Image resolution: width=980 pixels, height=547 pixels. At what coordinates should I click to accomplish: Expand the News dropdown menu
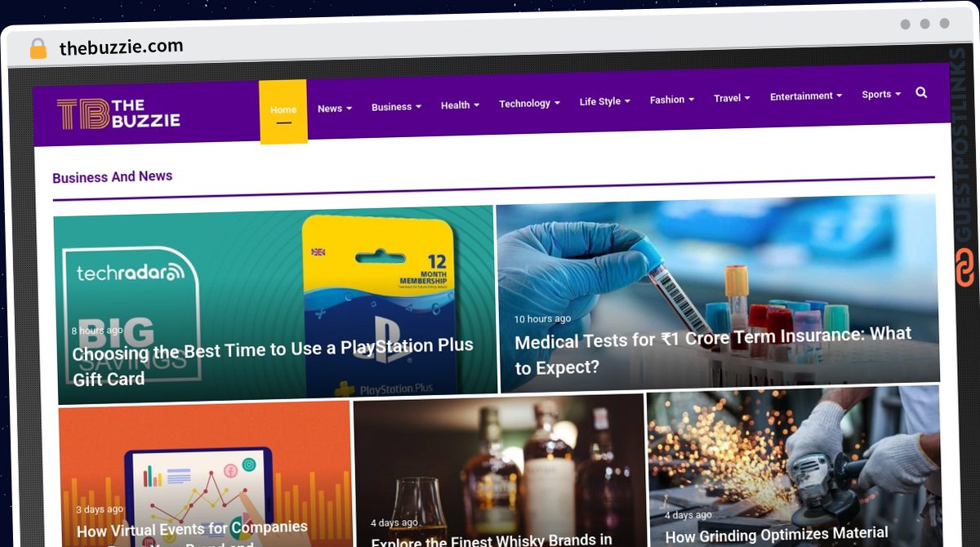point(335,109)
